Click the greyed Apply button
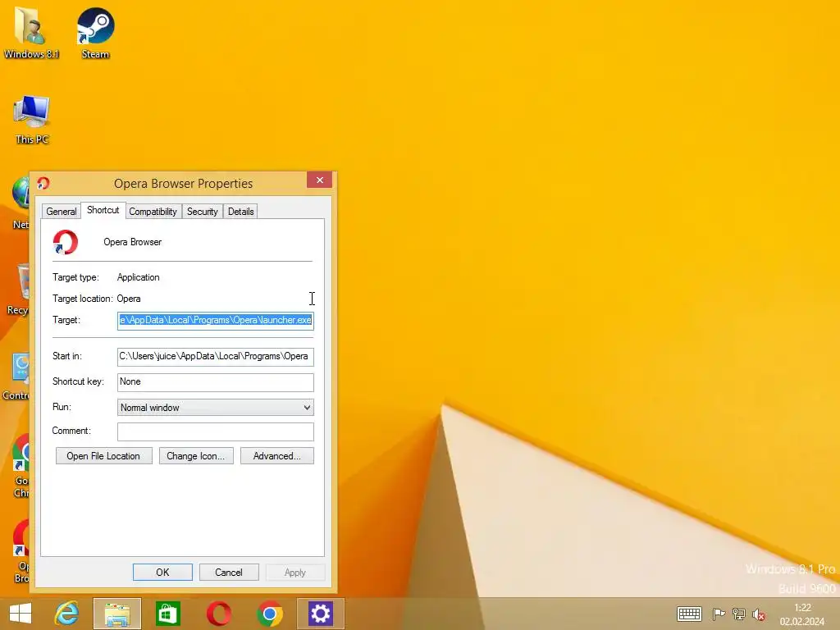Image resolution: width=840 pixels, height=630 pixels. 294,572
